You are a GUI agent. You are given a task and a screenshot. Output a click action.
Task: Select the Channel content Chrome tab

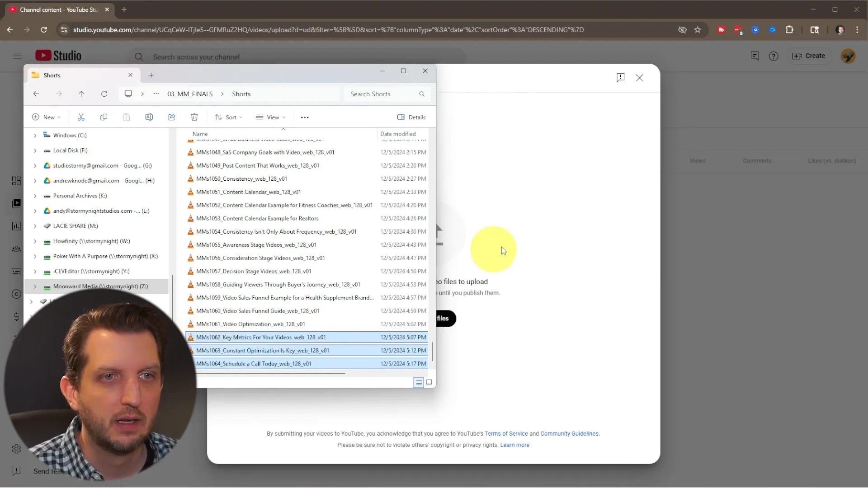pos(59,9)
